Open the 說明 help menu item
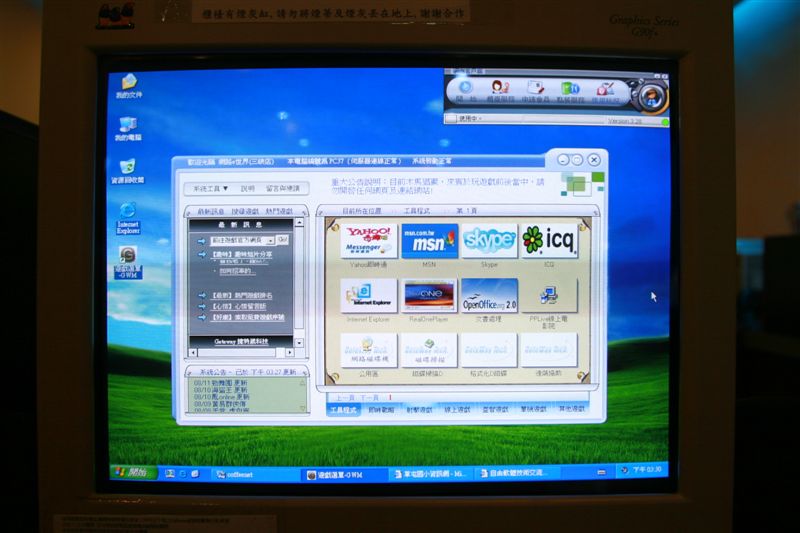This screenshot has width=800, height=533. [x=247, y=188]
